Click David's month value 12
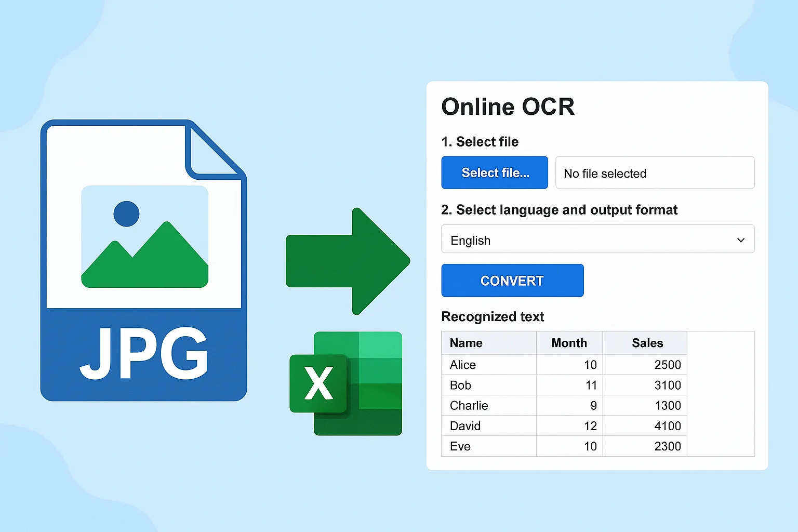Screen dimensions: 798x532 coord(590,426)
